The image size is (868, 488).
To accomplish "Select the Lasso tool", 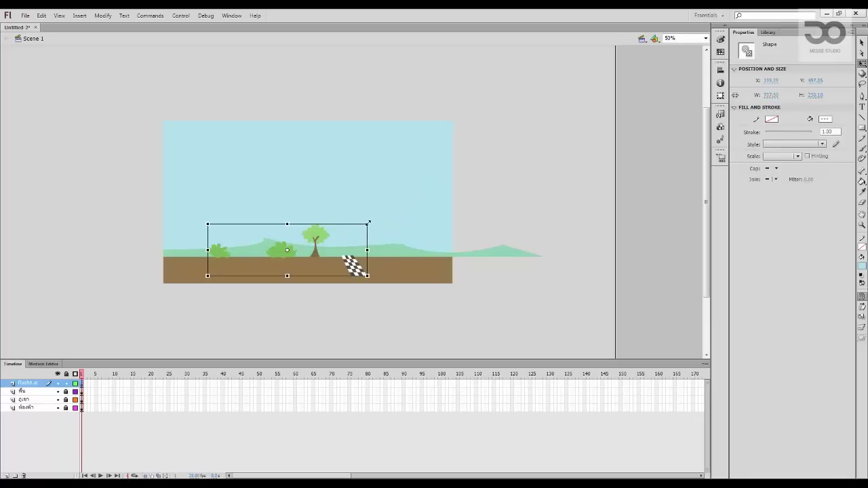I will [862, 85].
